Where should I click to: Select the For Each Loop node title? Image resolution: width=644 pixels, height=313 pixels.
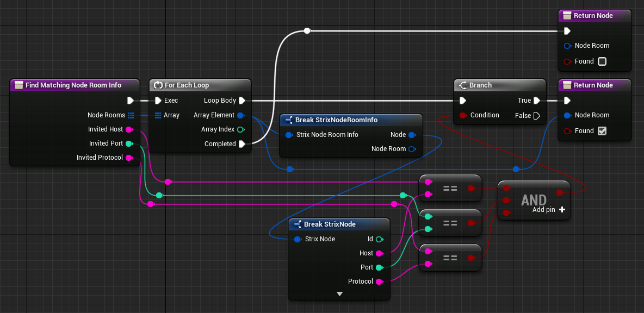(187, 85)
